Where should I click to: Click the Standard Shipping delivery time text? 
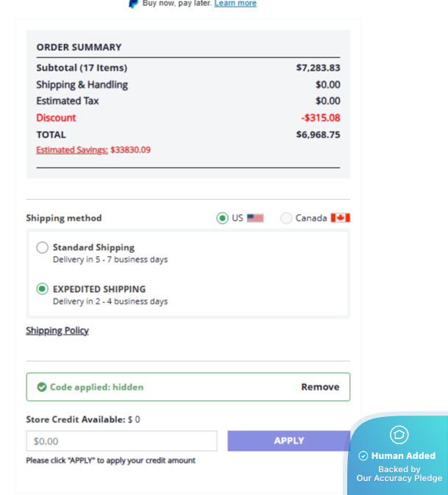(110, 260)
